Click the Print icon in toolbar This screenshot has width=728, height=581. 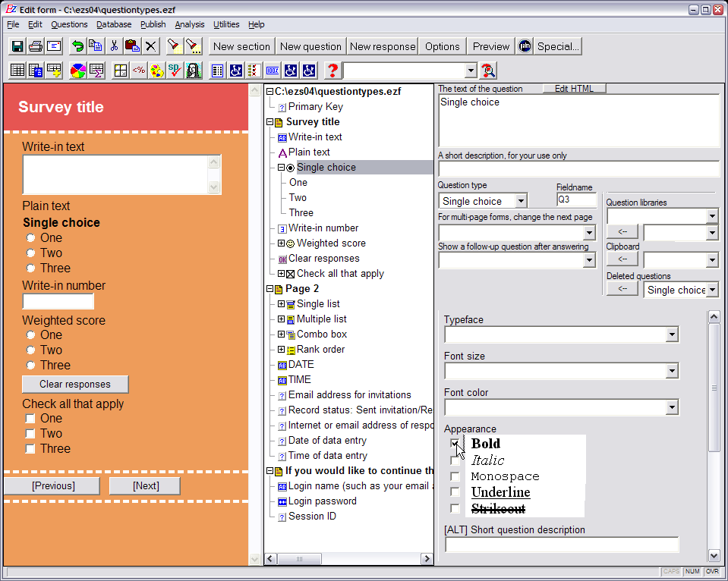click(x=36, y=46)
